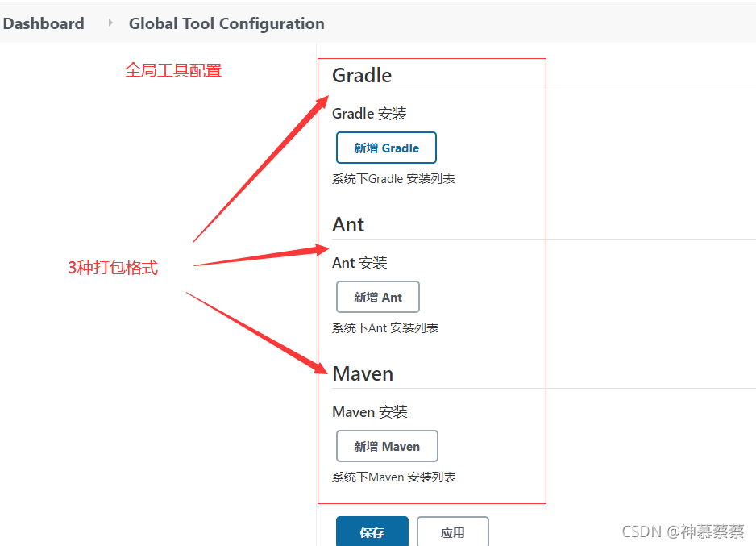The height and width of the screenshot is (546, 756).
Task: Select the Ant section heading
Action: [x=348, y=225]
